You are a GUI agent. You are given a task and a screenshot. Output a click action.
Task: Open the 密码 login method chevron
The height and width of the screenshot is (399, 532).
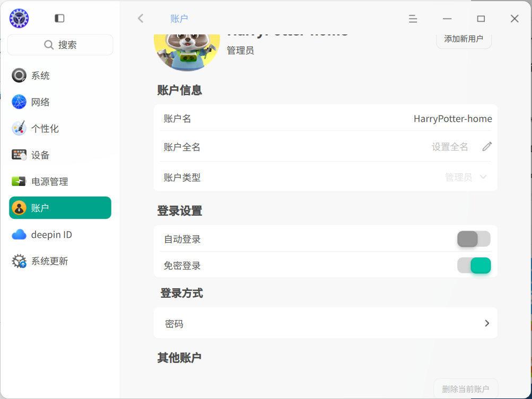click(x=487, y=323)
